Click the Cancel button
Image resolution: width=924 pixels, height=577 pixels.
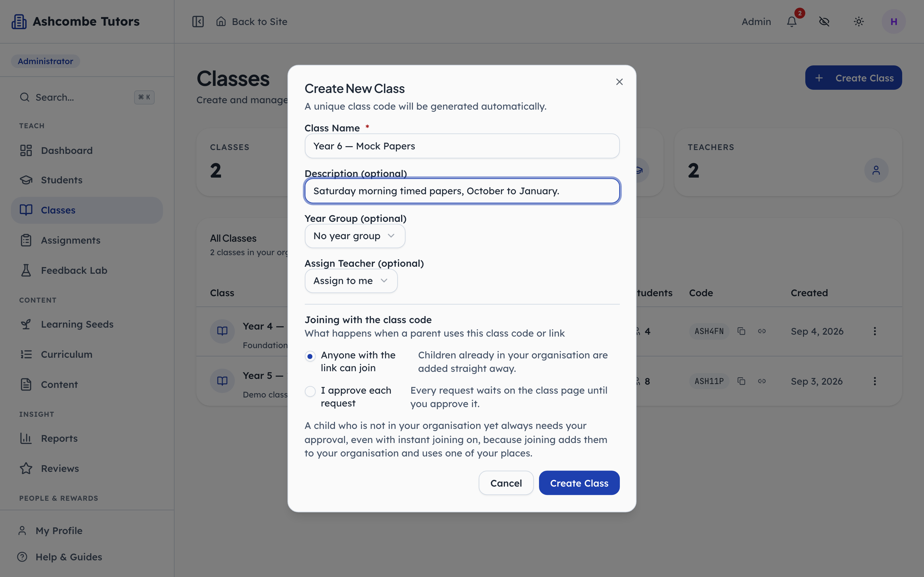[506, 483]
